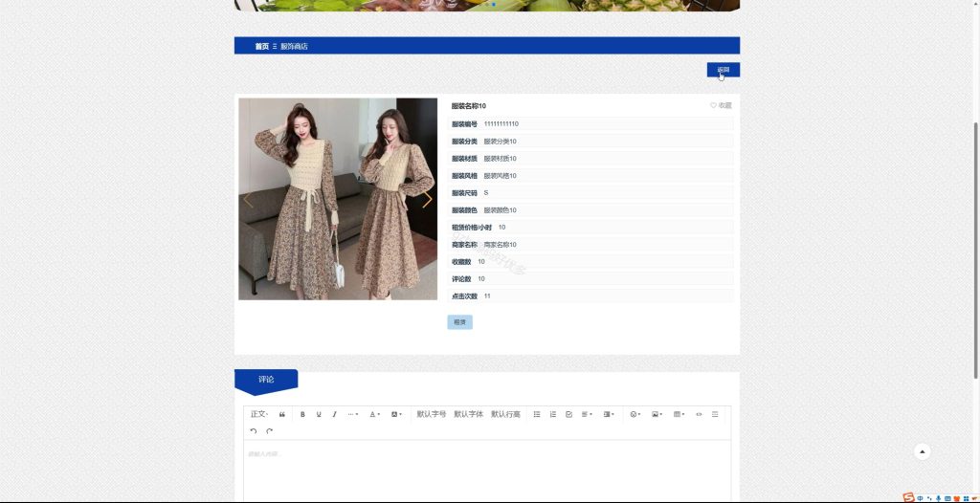Open the 默认行高 line height dropdown
The image size is (980, 503).
coord(505,414)
